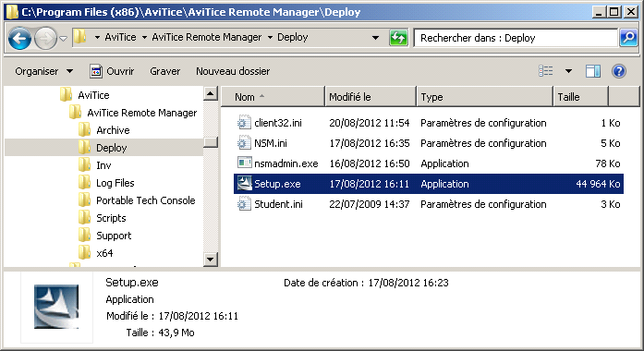Select the Setup.exe file icon
The width and height of the screenshot is (644, 351).
(x=244, y=184)
